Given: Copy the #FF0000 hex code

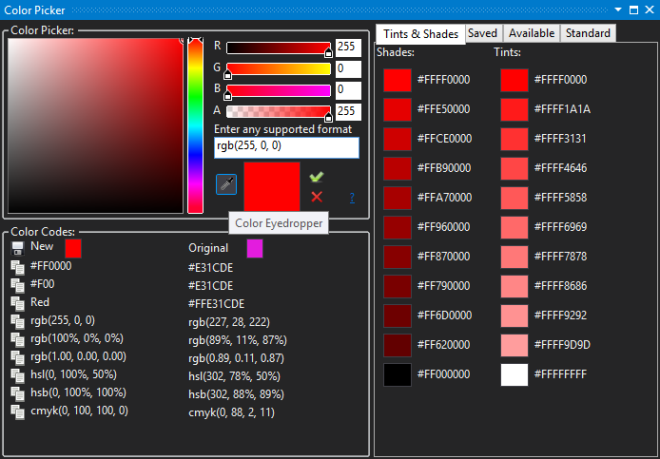Looking at the screenshot, I should (17, 266).
